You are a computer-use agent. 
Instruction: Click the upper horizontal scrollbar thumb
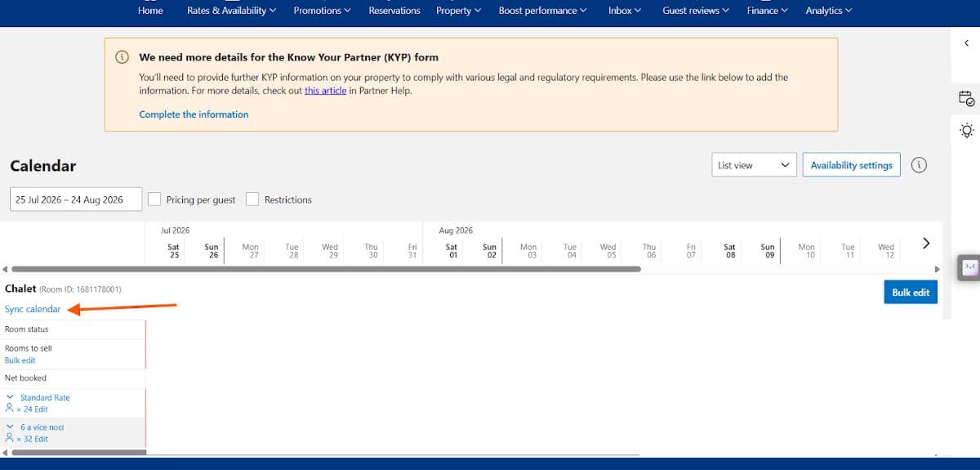327,269
